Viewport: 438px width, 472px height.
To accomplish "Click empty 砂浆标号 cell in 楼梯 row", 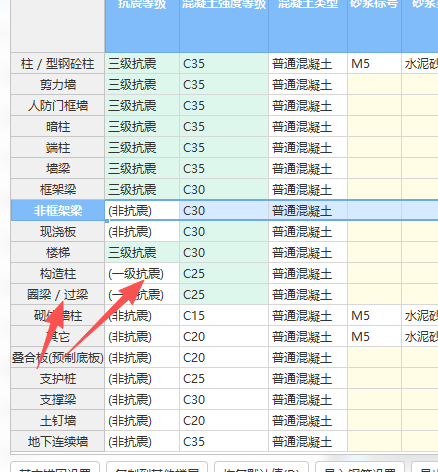I will coord(375,252).
